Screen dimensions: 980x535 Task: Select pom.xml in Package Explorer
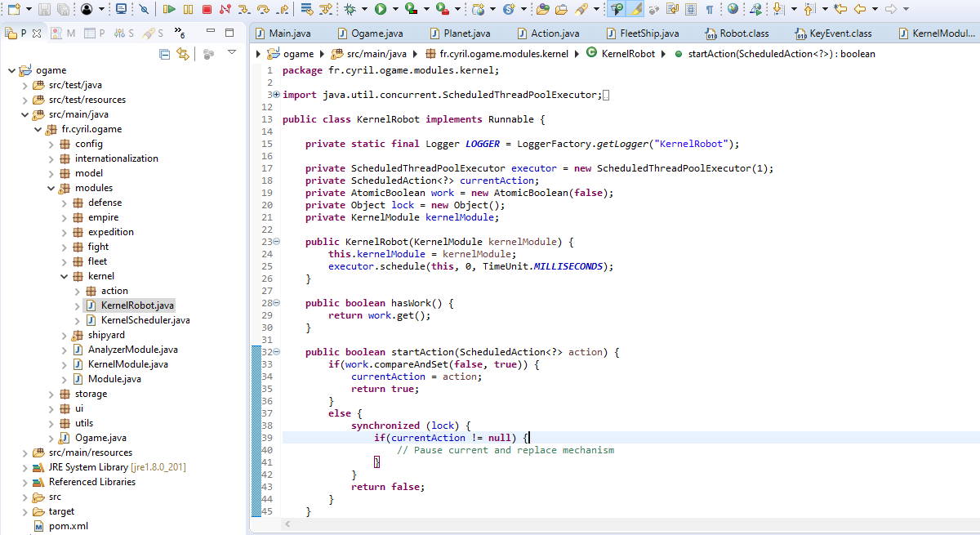[60, 526]
